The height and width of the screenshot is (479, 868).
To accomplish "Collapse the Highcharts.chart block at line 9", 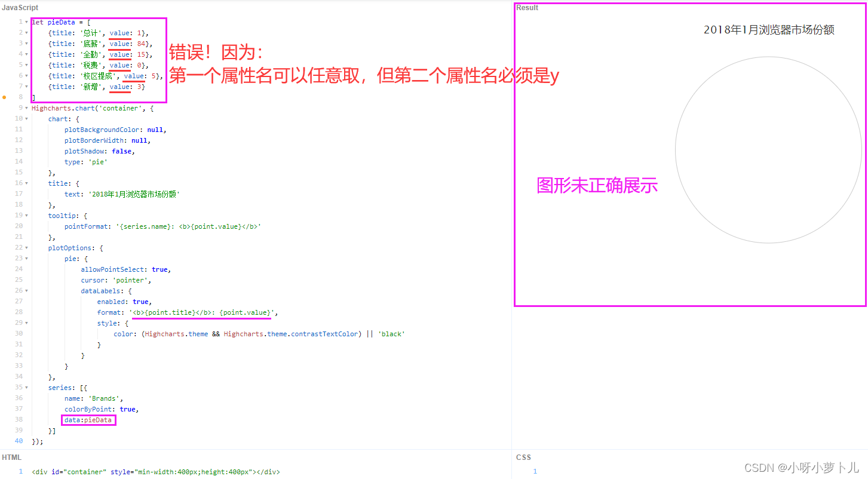I will [x=26, y=108].
